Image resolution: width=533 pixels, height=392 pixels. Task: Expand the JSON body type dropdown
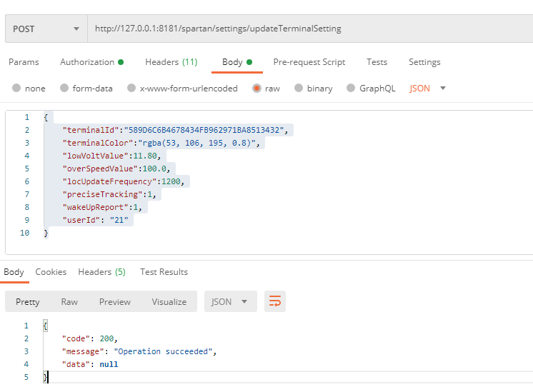427,89
